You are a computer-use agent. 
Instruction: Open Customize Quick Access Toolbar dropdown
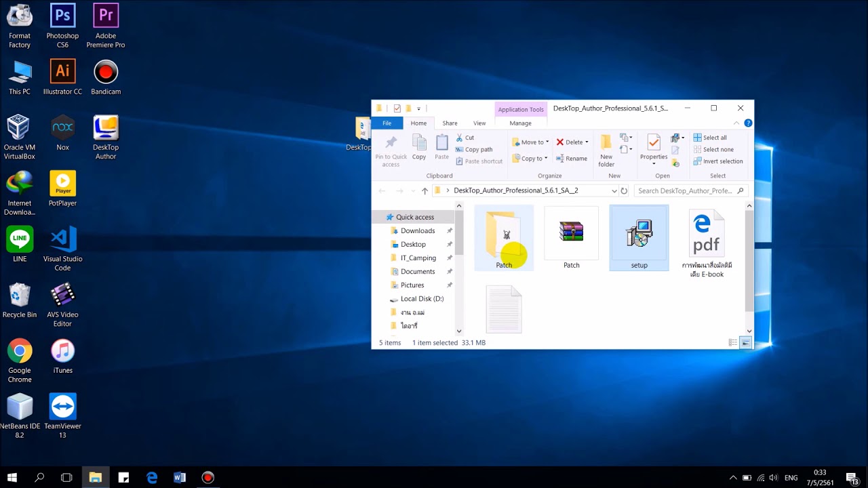pos(418,108)
